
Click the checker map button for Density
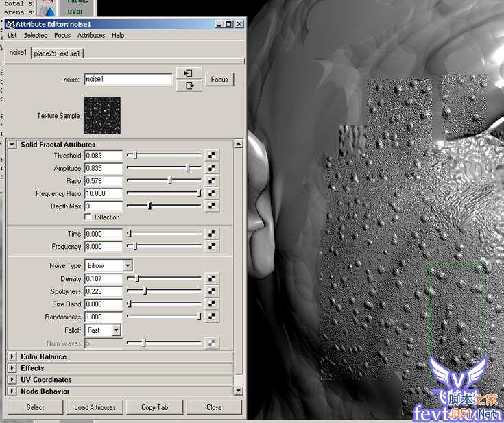(x=211, y=278)
